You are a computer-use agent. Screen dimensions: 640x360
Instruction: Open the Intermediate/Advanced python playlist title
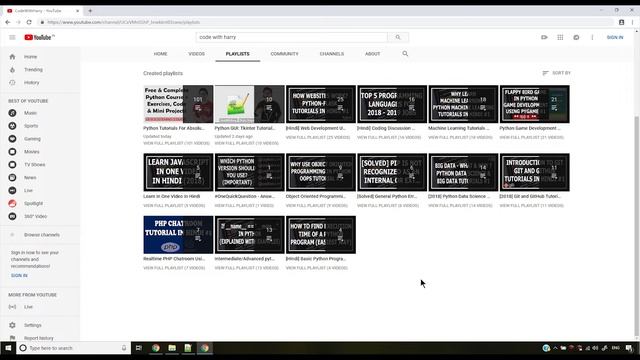pos(244,259)
